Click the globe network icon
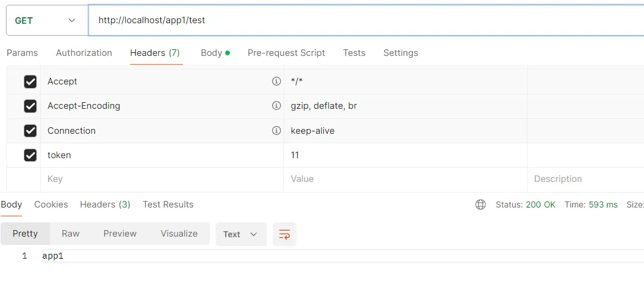The width and height of the screenshot is (644, 305). tap(481, 205)
